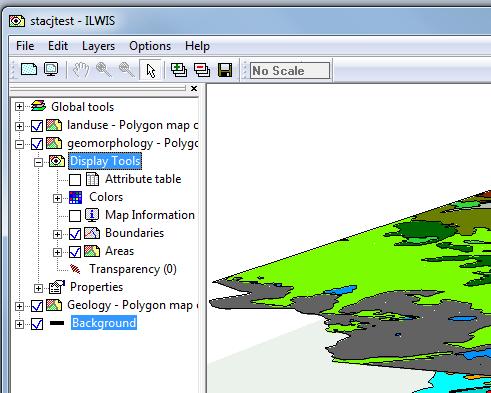Open the Edit menu

(58, 46)
